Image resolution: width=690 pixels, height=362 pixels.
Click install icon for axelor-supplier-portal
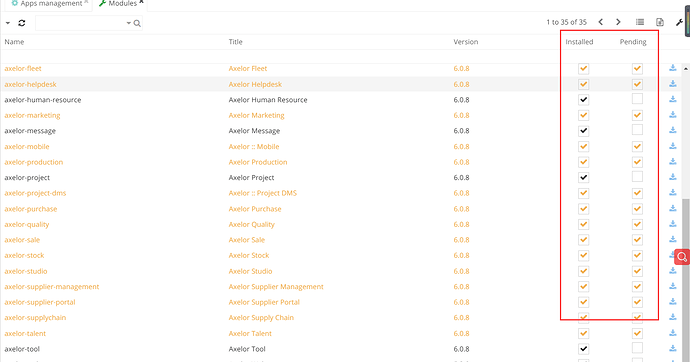pyautogui.click(x=673, y=301)
